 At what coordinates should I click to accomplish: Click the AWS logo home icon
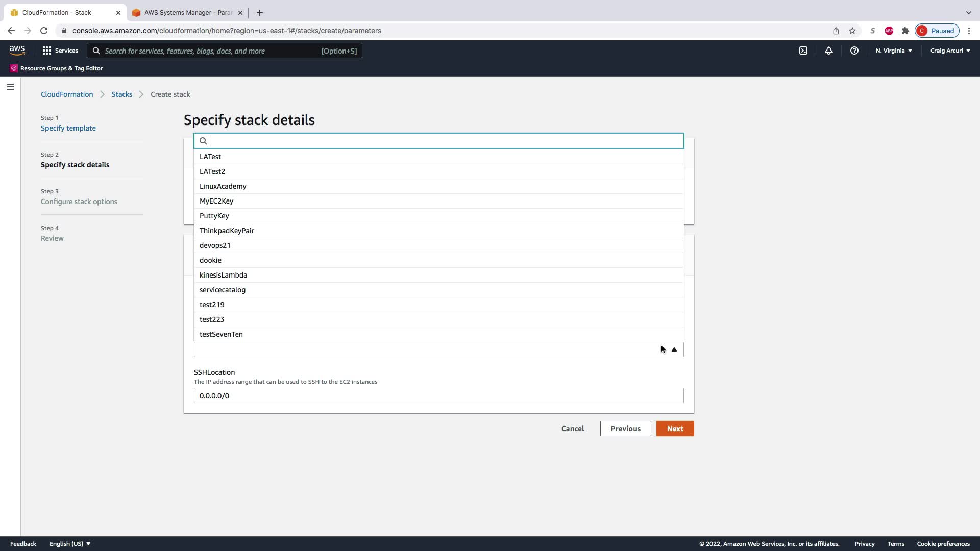[x=17, y=50]
